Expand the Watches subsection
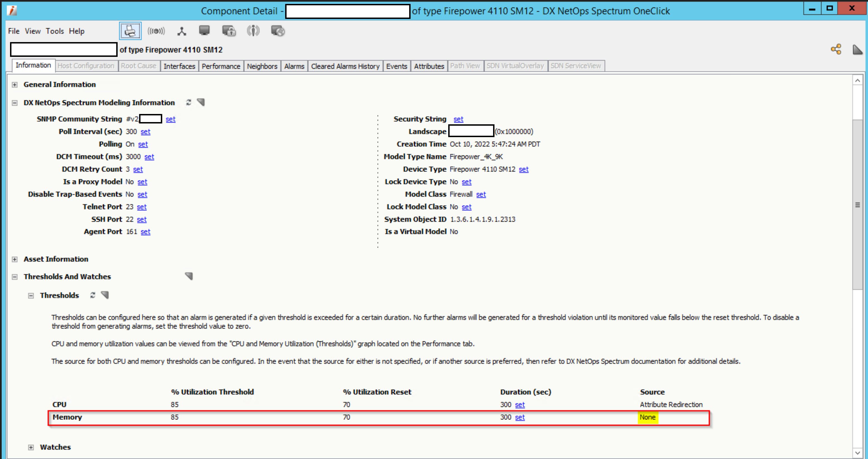 click(31, 447)
